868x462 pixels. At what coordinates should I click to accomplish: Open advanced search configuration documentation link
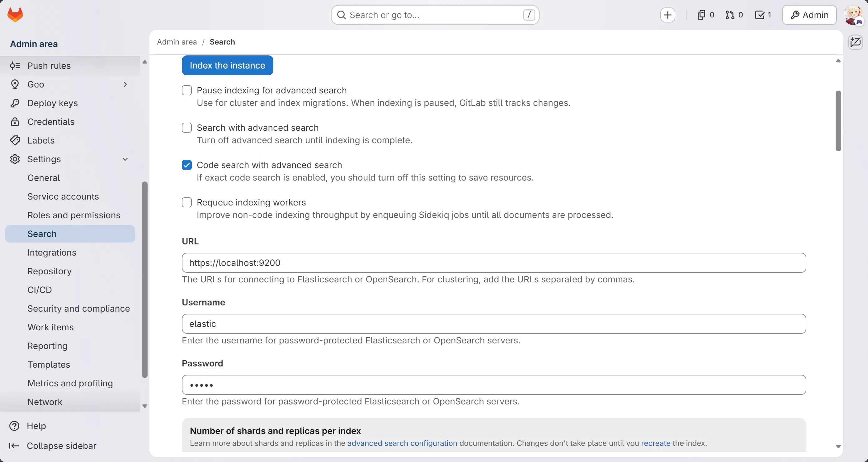402,443
